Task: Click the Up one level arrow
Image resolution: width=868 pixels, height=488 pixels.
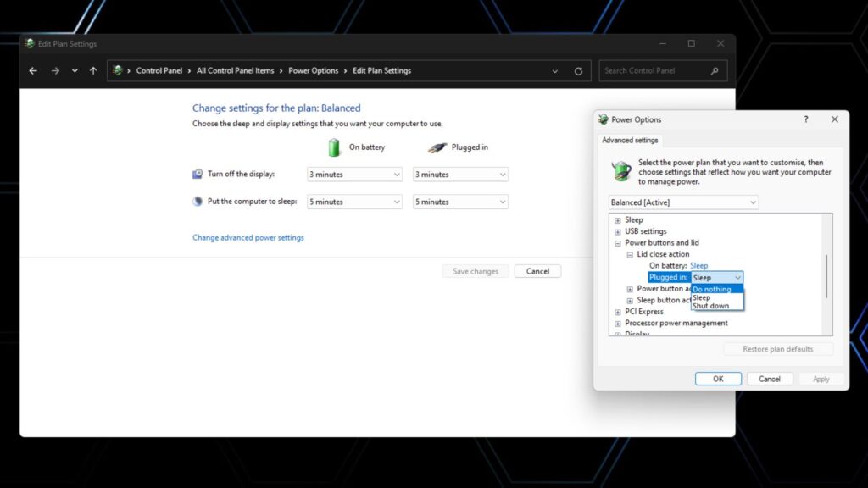Action: [93, 71]
